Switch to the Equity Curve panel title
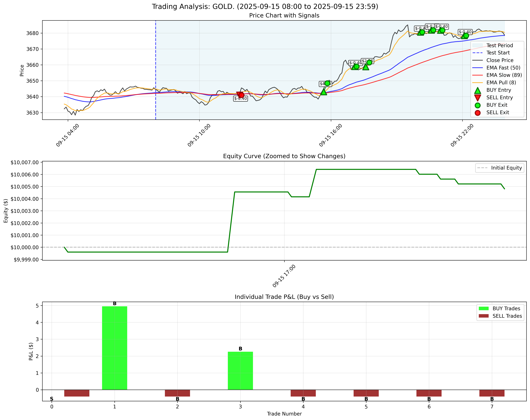 coord(284,156)
